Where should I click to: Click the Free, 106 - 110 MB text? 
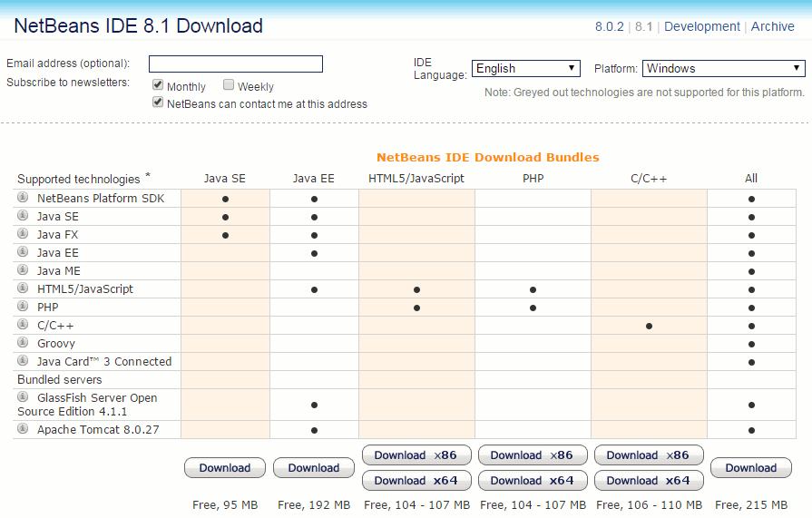click(x=649, y=504)
